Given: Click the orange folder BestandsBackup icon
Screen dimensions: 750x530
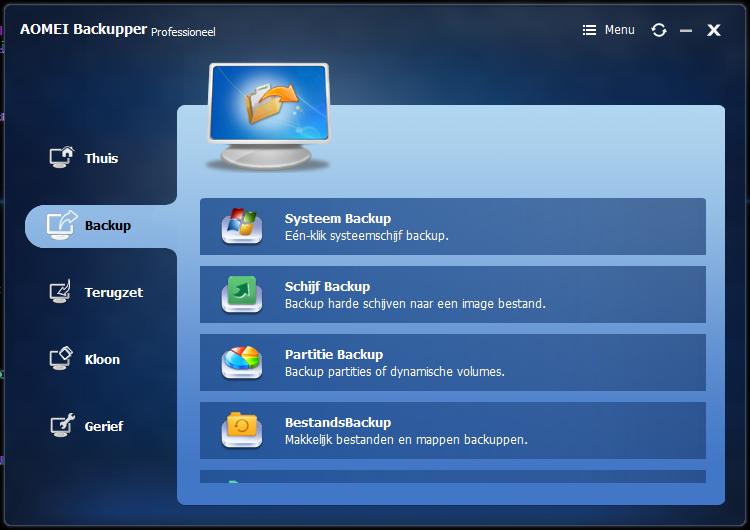Looking at the screenshot, I should 242,430.
